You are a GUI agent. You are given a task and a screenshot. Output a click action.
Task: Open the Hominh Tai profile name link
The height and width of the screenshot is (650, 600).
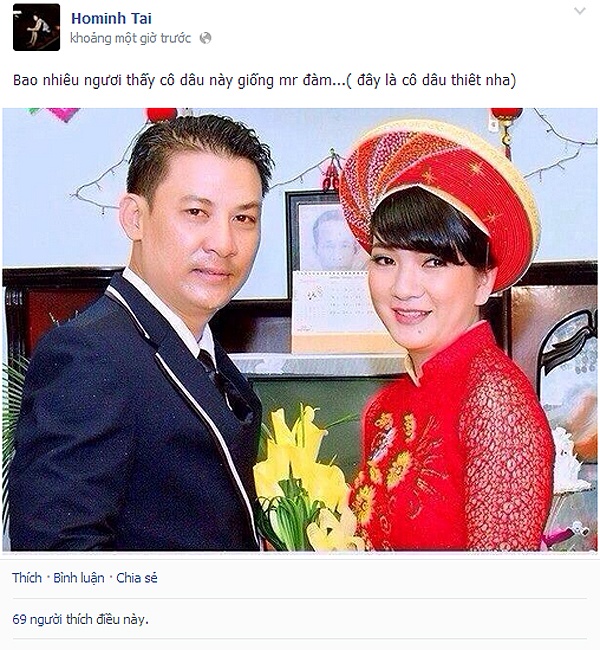(111, 18)
